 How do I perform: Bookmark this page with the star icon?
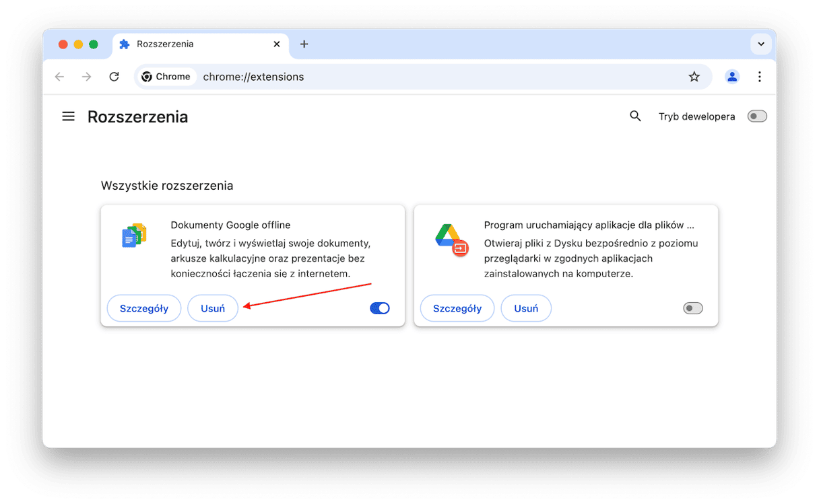pos(694,77)
